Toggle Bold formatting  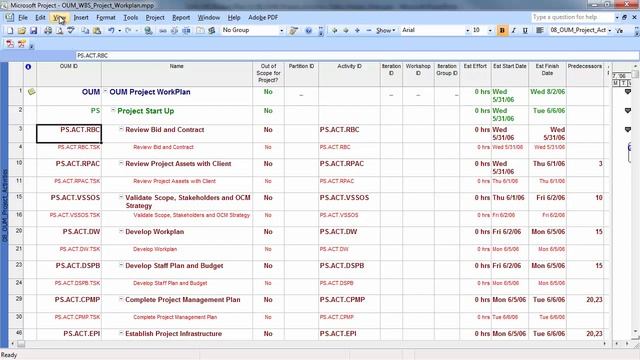pos(502,31)
